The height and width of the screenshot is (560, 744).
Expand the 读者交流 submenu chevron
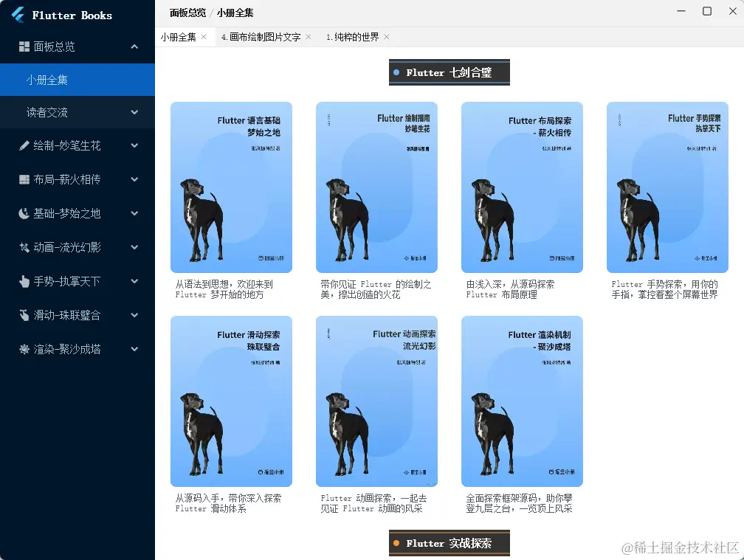134,112
